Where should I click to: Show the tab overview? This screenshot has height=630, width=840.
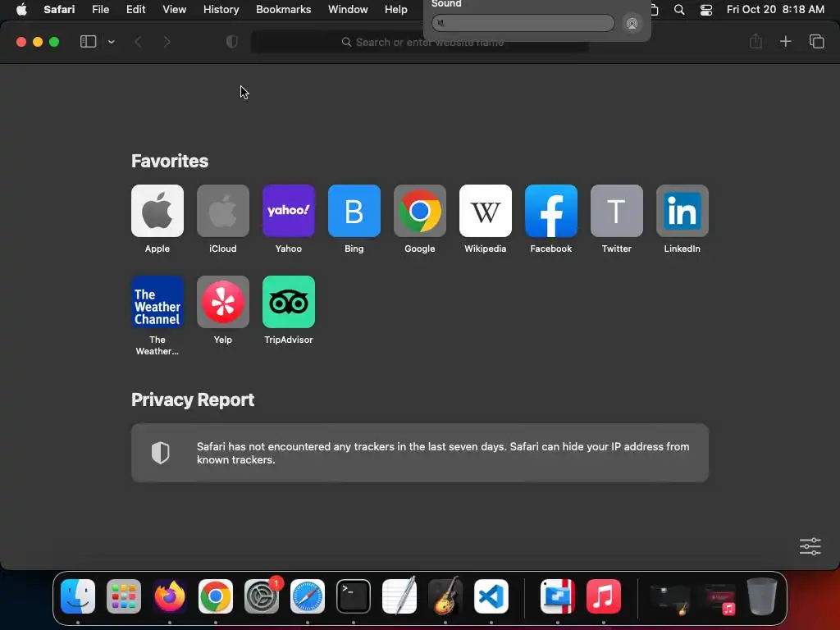click(x=816, y=41)
